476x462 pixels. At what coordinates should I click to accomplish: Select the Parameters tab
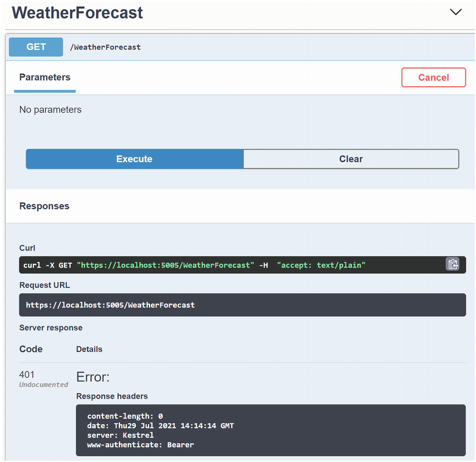[x=45, y=77]
